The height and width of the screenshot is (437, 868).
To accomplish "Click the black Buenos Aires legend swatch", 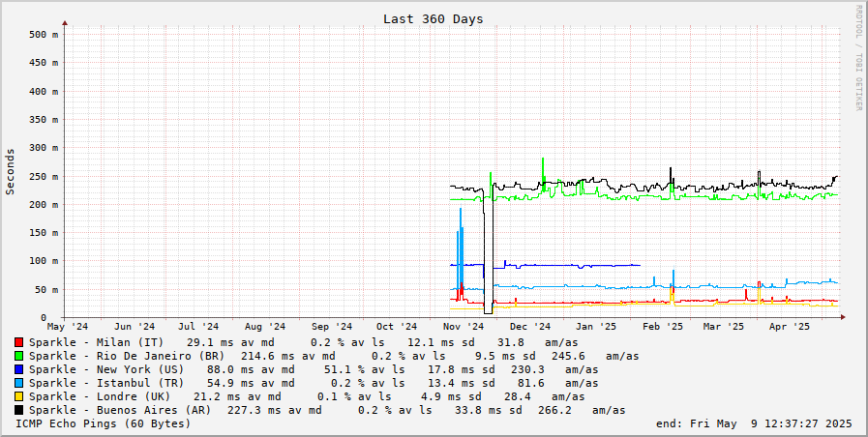I will 18,411.
